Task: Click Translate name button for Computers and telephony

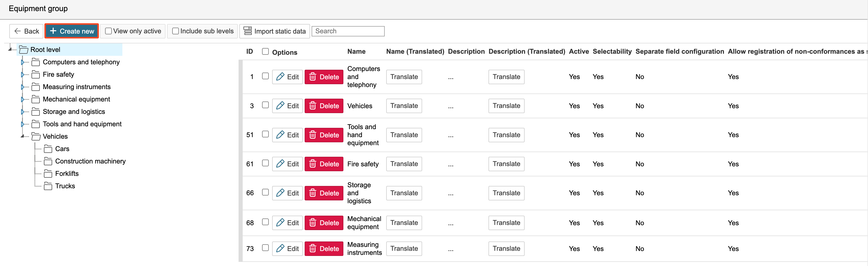Action: tap(404, 77)
